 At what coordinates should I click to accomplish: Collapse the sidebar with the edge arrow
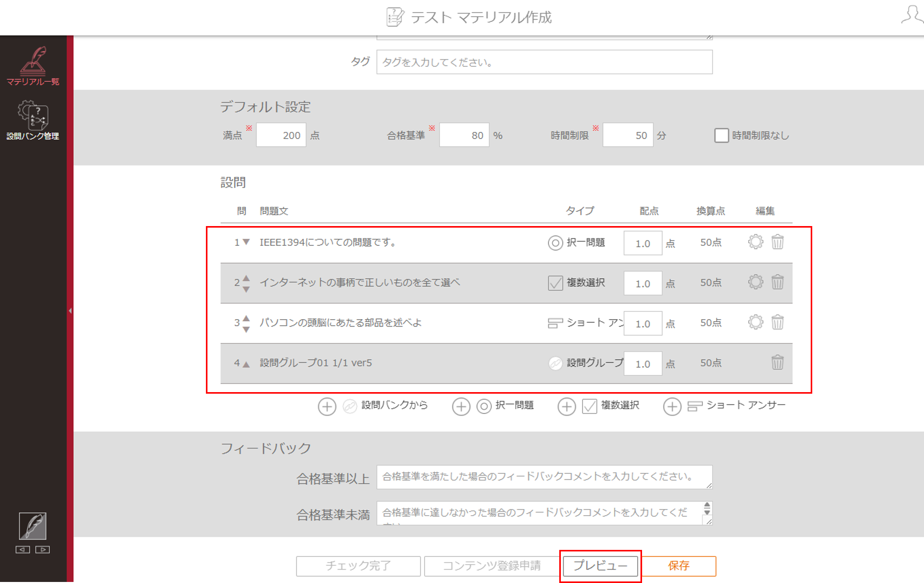coord(70,311)
